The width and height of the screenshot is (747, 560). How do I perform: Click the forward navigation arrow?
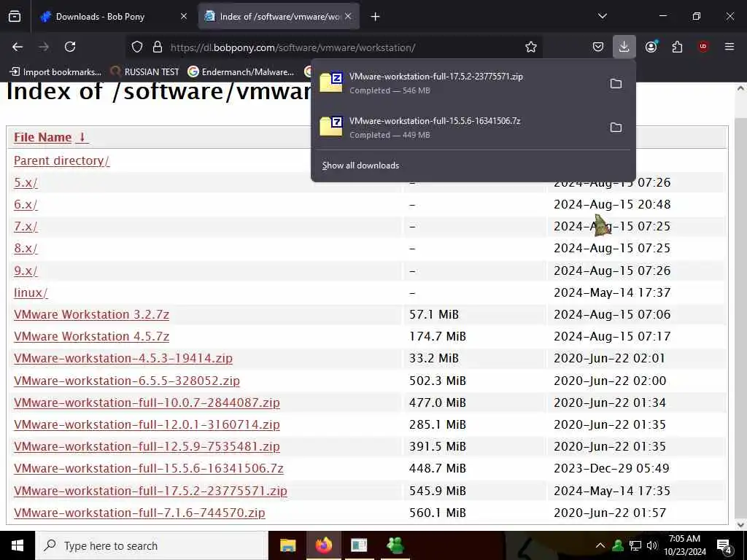coord(44,47)
